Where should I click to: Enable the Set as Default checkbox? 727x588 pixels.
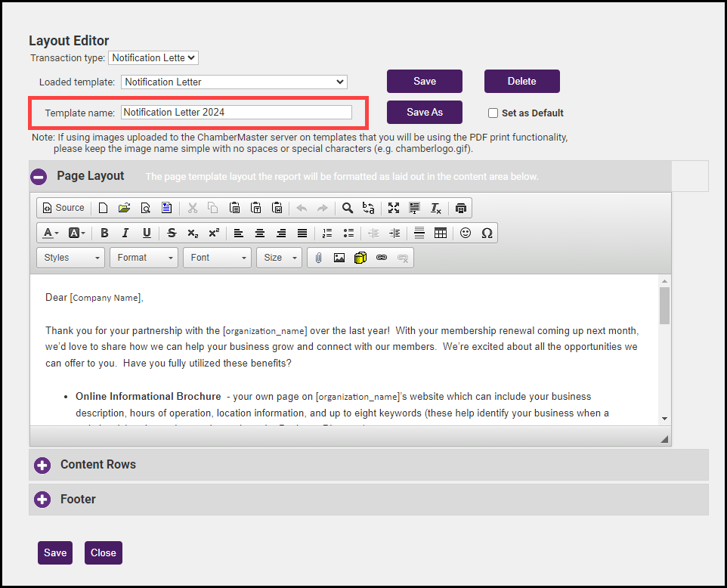(x=493, y=113)
